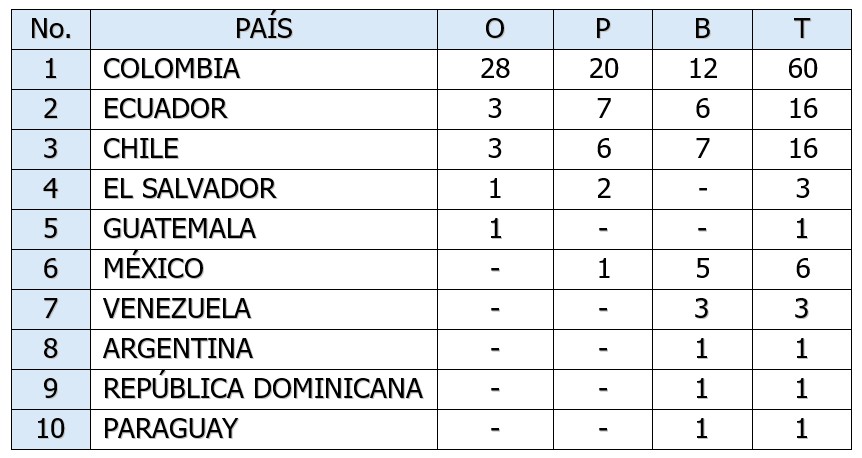
Task: Select the No. column header
Action: (x=51, y=29)
